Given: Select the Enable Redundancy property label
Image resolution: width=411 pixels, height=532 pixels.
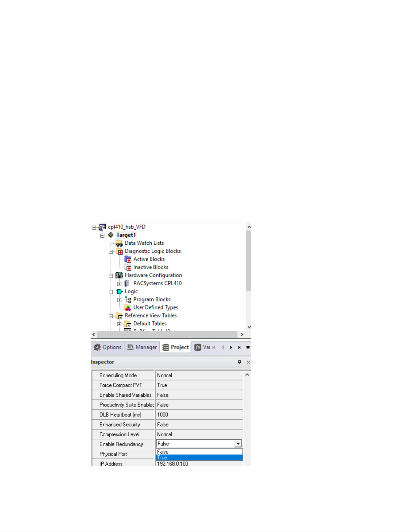Looking at the screenshot, I should coord(123,444).
